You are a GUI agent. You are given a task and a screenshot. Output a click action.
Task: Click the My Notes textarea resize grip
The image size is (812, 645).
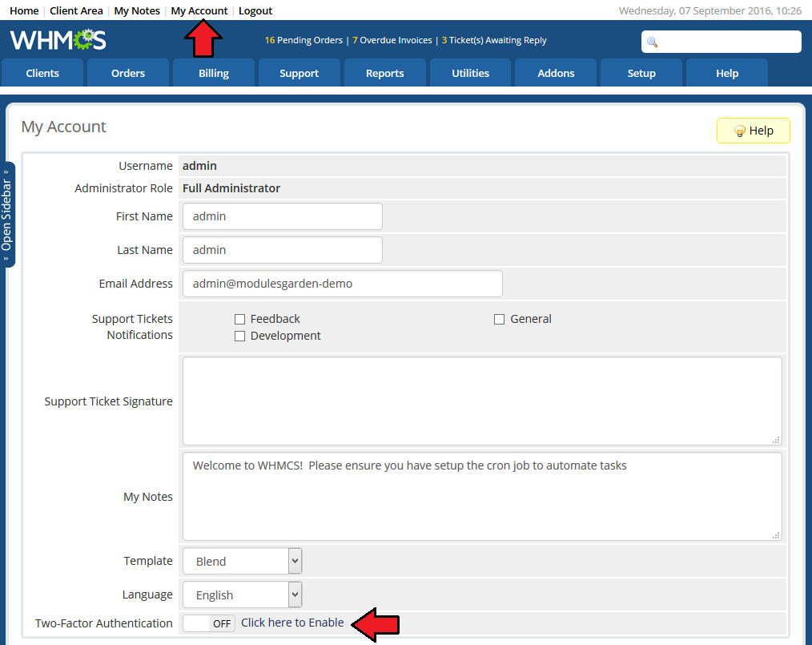pyautogui.click(x=776, y=535)
